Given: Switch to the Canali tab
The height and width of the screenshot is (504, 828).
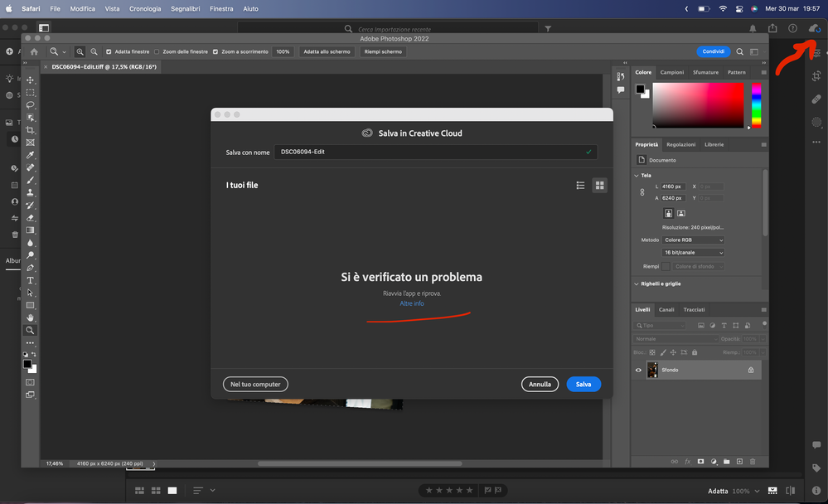Looking at the screenshot, I should pos(667,309).
